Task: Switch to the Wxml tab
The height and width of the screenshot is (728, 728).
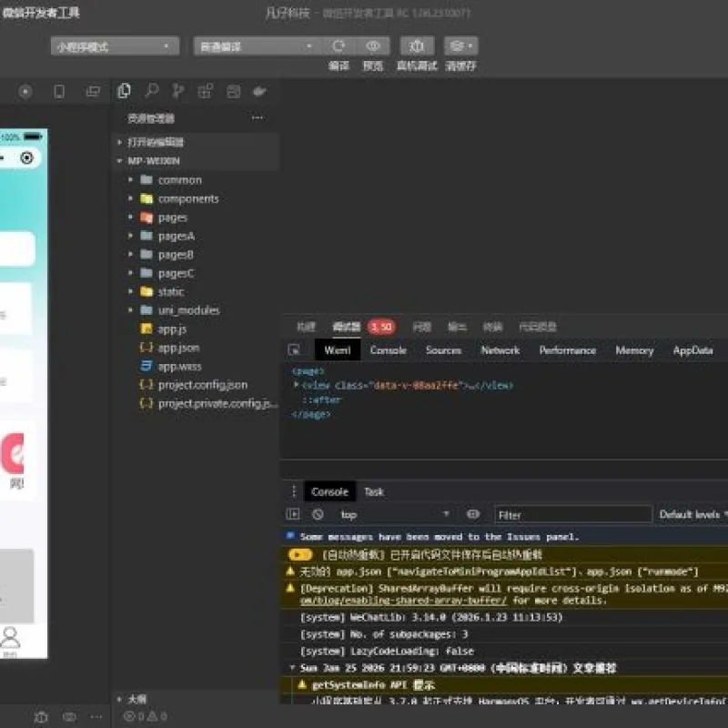Action: tap(338, 350)
